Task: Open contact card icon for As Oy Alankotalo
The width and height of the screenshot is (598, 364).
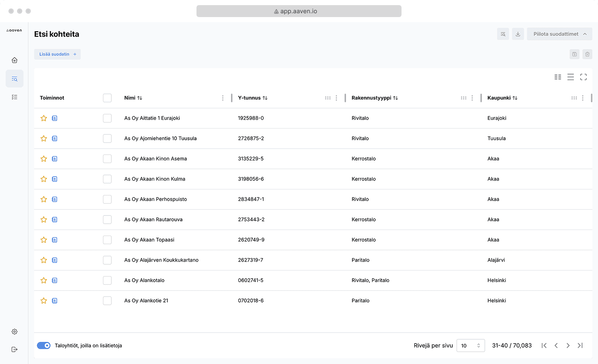Action: pyautogui.click(x=54, y=280)
